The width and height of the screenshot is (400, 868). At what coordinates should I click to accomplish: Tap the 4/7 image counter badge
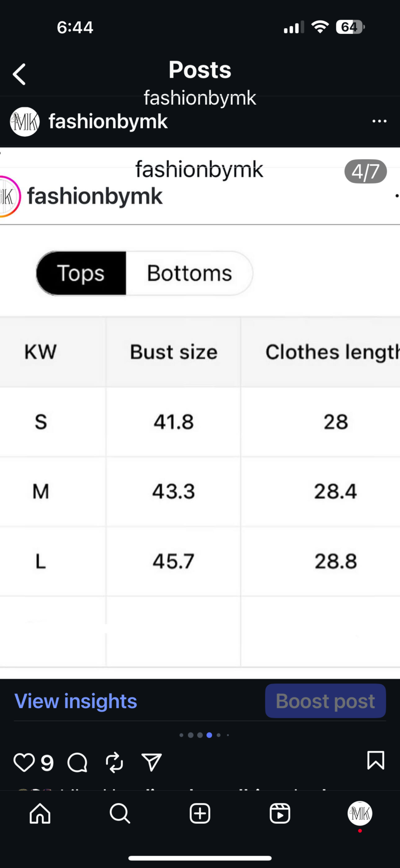pos(366,171)
